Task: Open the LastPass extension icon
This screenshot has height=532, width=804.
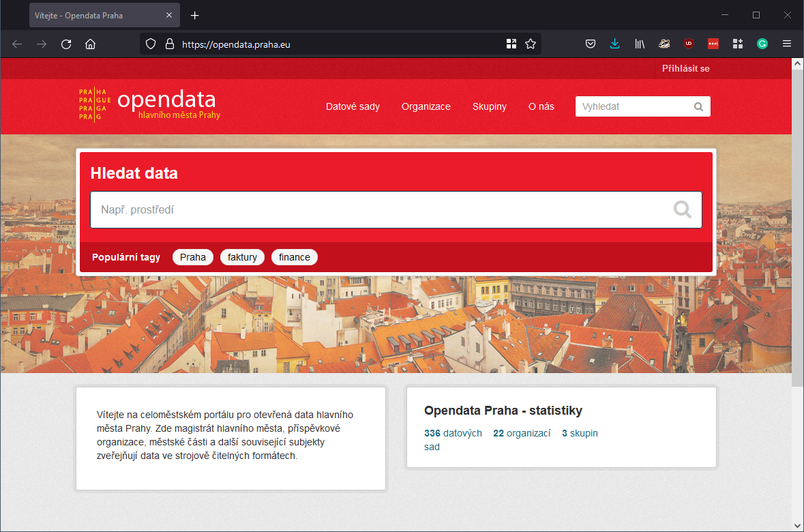Action: (x=713, y=44)
